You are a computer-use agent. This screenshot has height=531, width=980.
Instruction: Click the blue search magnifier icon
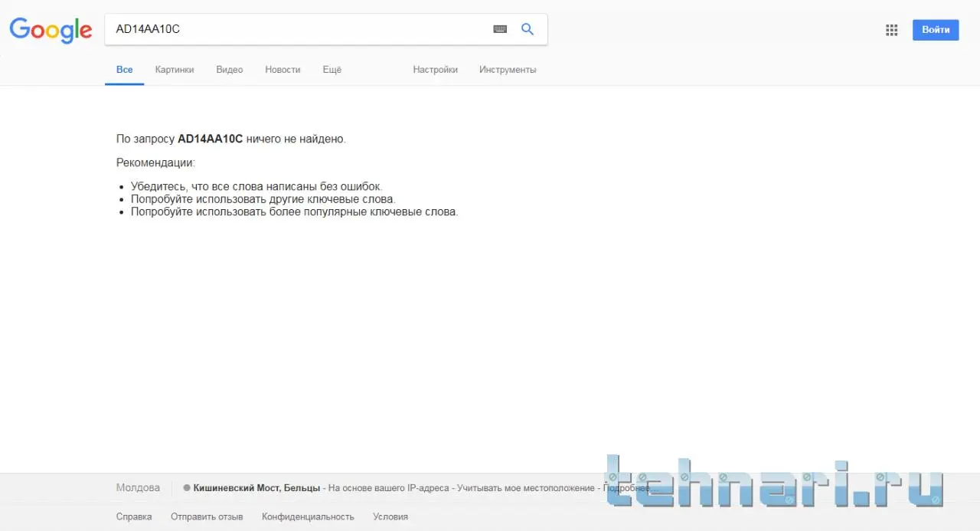[528, 29]
